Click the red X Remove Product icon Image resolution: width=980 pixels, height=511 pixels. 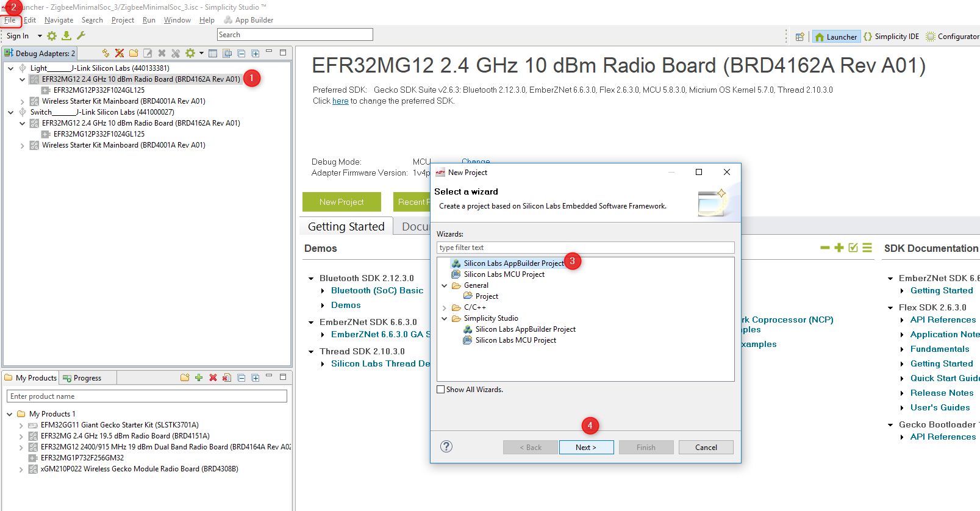click(x=213, y=378)
